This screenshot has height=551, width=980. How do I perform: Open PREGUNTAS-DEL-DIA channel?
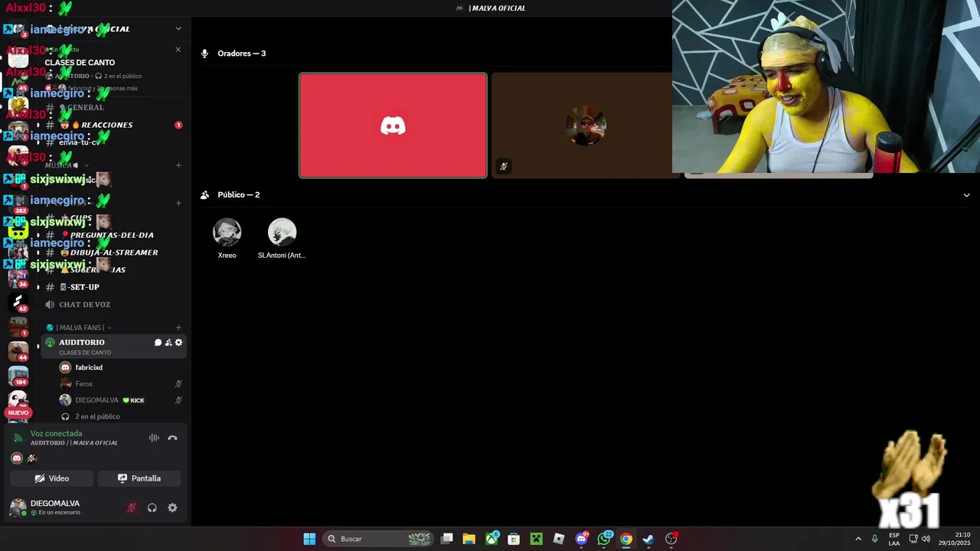(x=113, y=235)
